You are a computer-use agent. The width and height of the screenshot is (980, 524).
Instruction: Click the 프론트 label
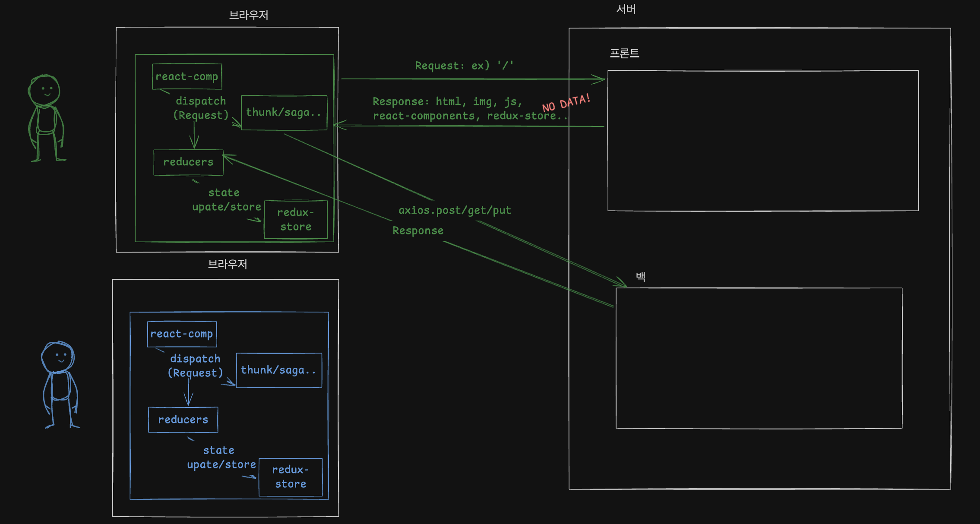[x=624, y=53]
